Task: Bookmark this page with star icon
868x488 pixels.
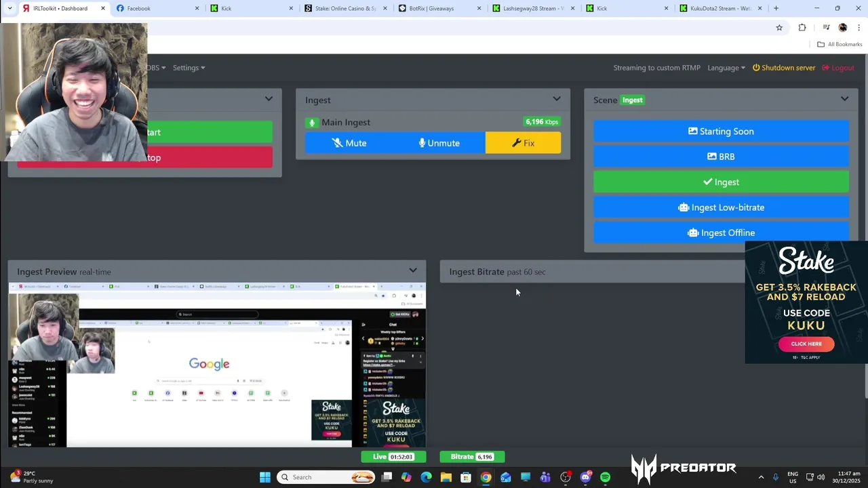Action: [779, 28]
